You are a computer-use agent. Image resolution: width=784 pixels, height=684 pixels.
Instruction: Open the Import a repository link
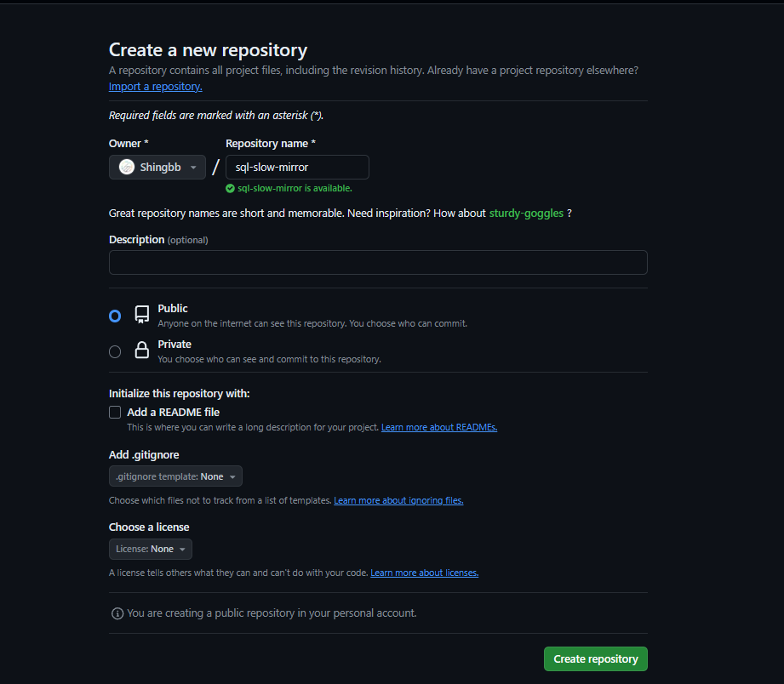[x=155, y=86]
